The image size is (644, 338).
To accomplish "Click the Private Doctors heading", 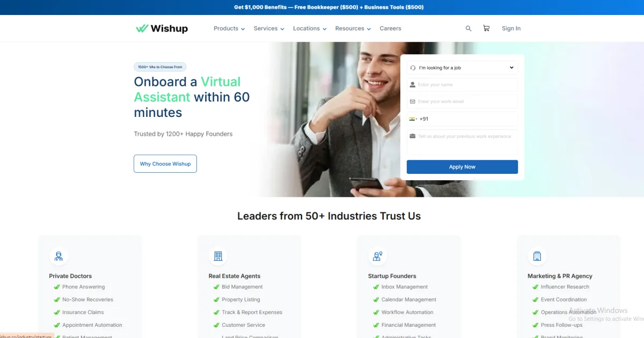I will tap(70, 276).
